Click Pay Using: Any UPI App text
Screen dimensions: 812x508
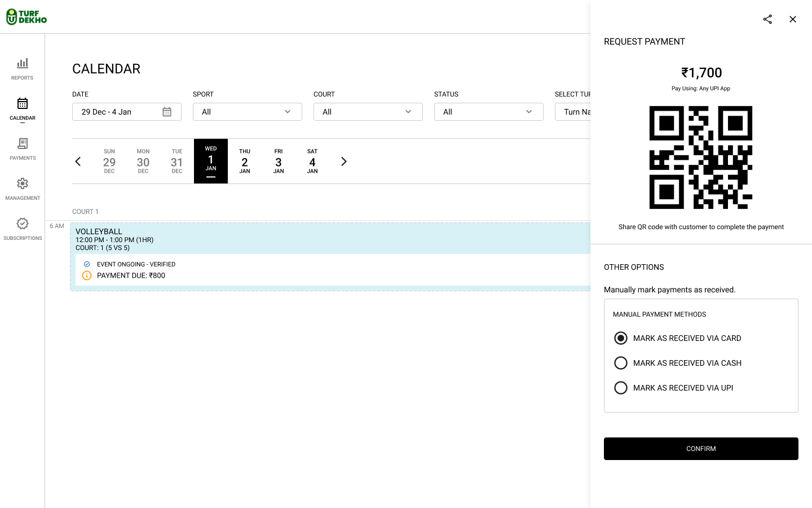pos(701,89)
